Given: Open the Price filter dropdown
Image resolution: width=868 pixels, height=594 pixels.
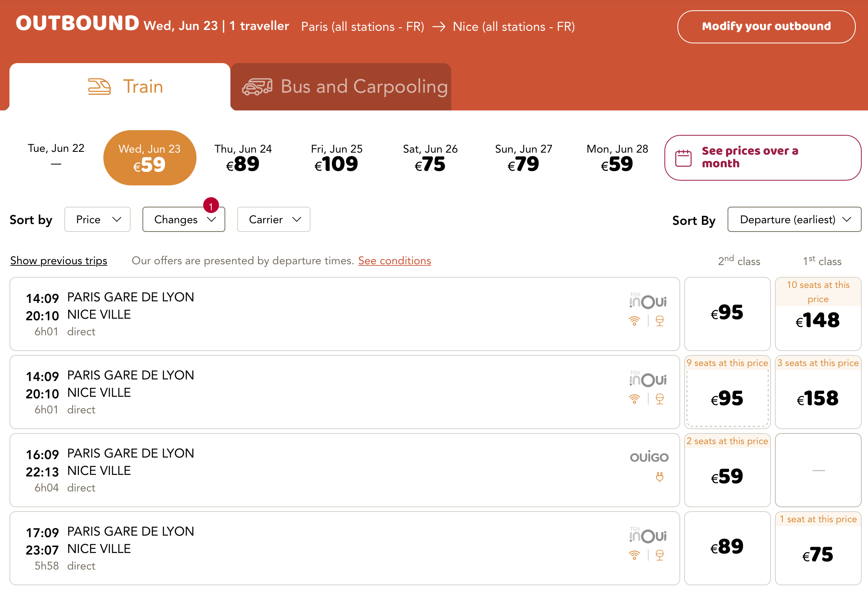Looking at the screenshot, I should tap(97, 219).
